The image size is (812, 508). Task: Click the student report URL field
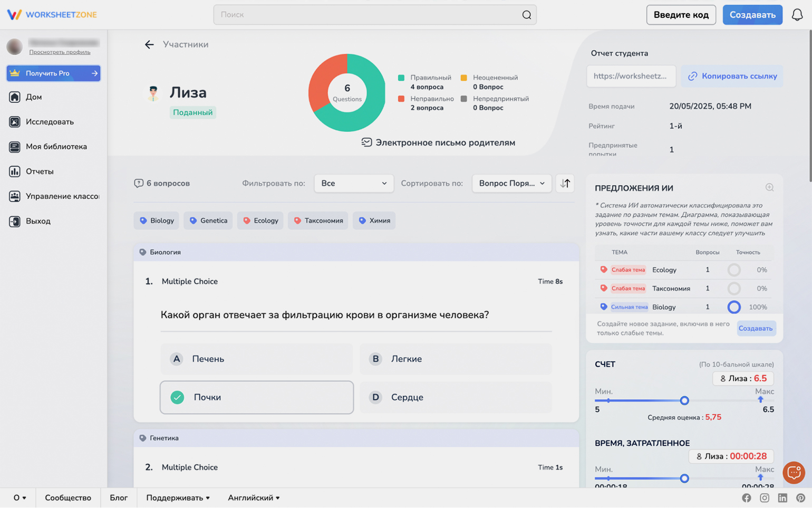coord(631,76)
